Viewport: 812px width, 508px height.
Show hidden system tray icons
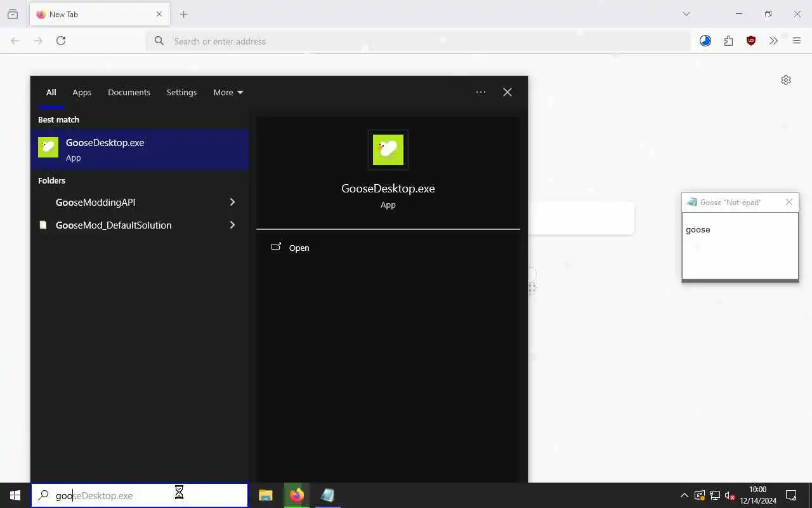click(x=684, y=495)
